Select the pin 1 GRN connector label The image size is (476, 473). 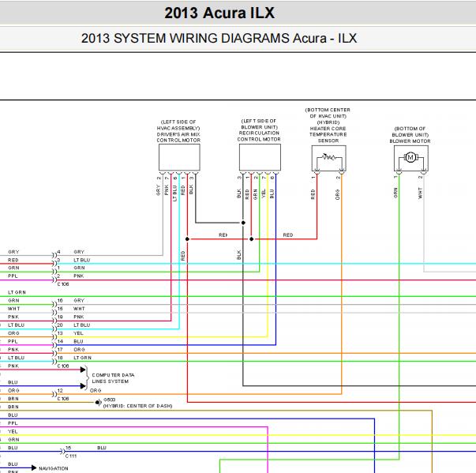coord(79,268)
